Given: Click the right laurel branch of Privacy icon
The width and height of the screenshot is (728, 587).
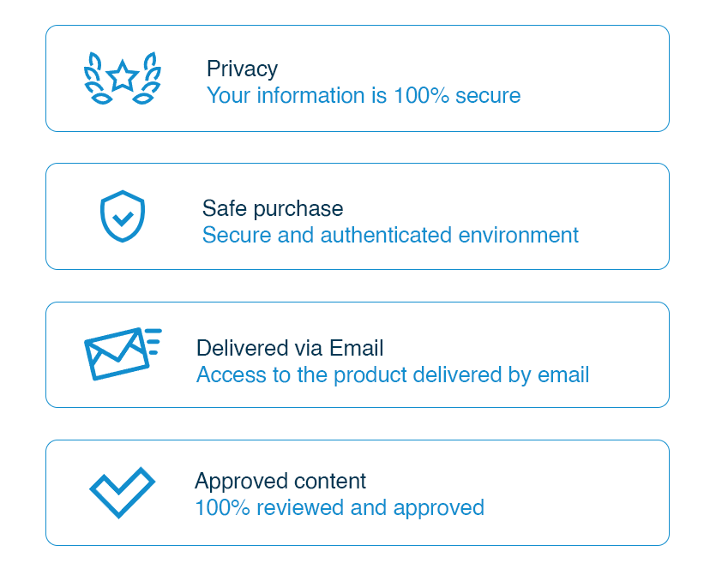Looking at the screenshot, I should tap(147, 79).
